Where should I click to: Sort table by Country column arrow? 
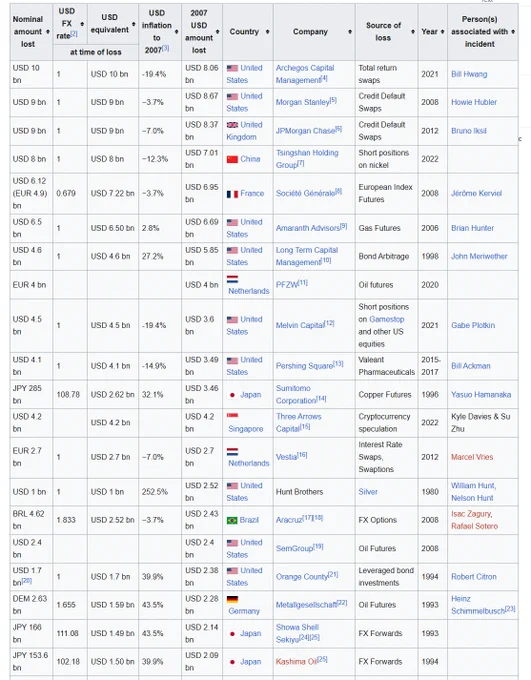(x=268, y=32)
